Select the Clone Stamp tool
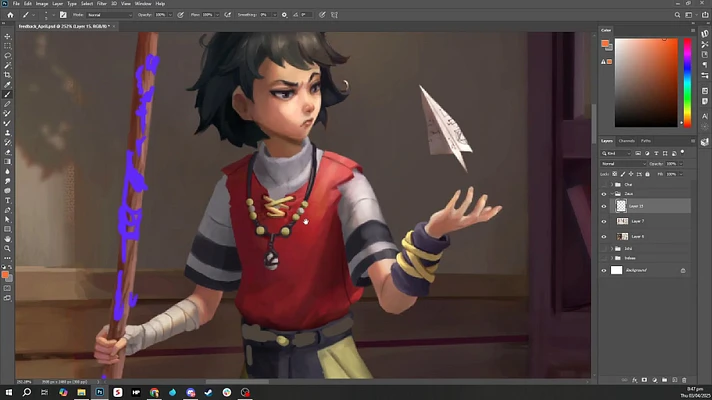 pos(7,133)
